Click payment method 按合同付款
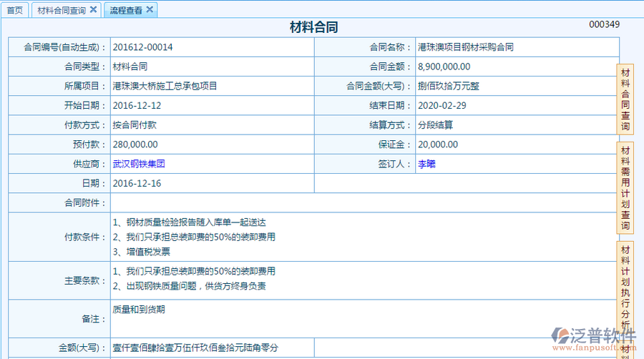This screenshot has height=359, width=644. pos(135,125)
